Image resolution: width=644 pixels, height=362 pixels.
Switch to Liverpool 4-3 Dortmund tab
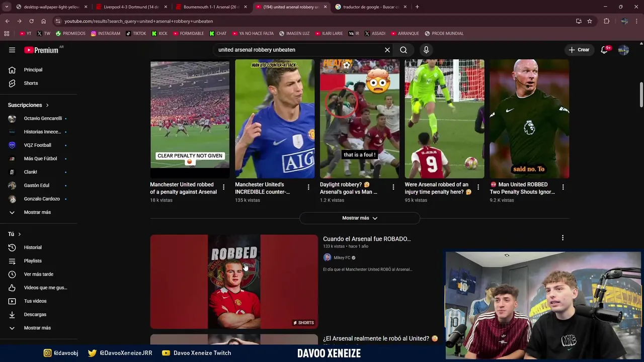tap(130, 7)
